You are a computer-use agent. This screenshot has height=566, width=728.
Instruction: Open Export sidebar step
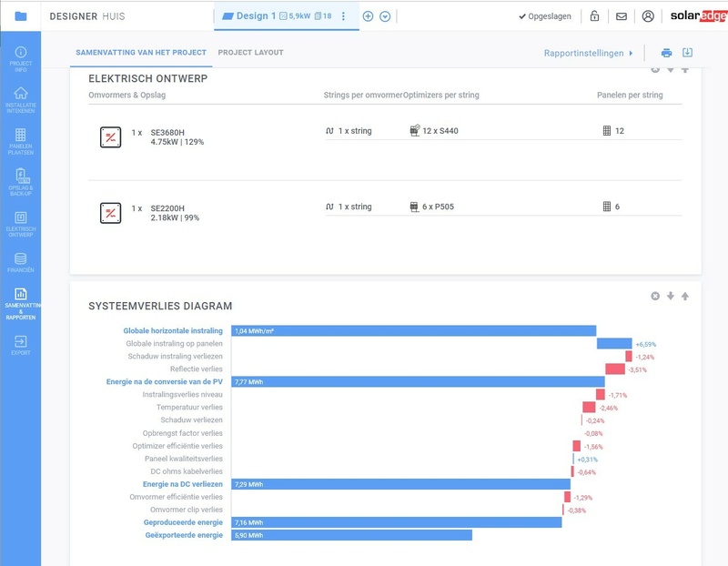click(x=20, y=346)
